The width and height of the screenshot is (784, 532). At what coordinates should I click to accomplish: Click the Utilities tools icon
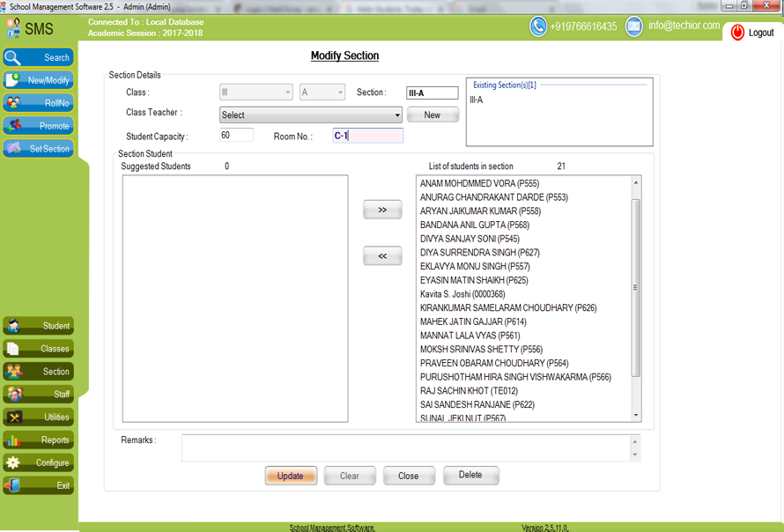tap(14, 417)
